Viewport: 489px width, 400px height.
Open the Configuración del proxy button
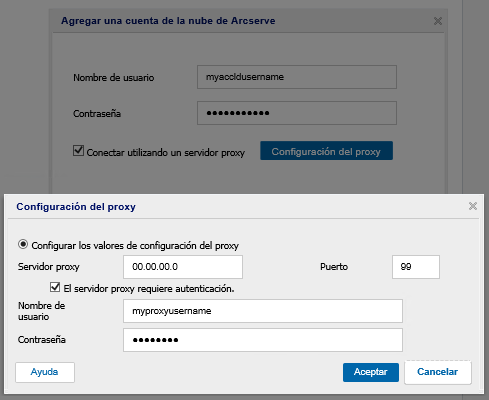click(326, 151)
